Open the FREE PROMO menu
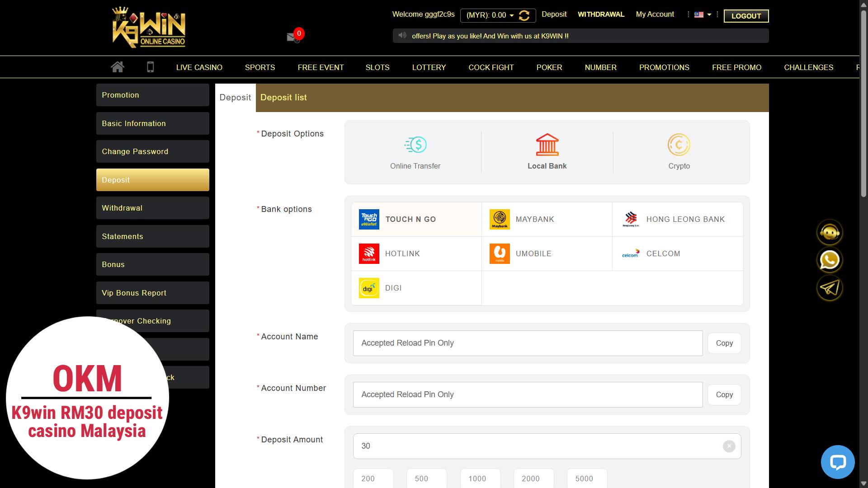 tap(736, 67)
